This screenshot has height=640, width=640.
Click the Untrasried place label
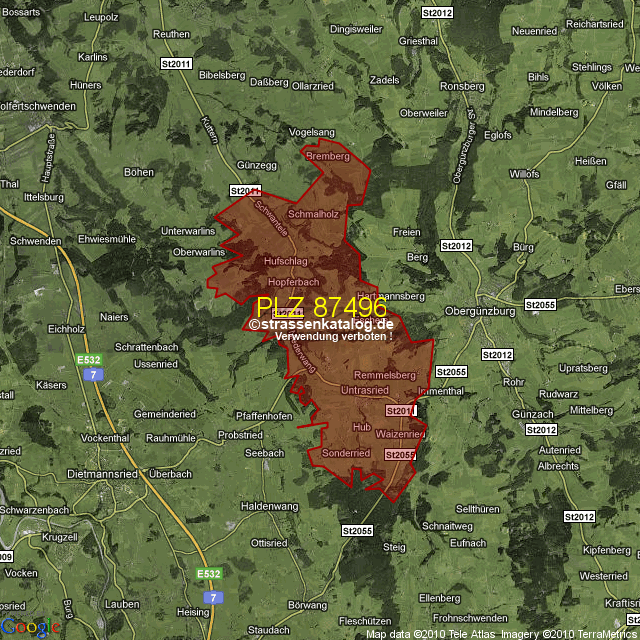(x=364, y=389)
